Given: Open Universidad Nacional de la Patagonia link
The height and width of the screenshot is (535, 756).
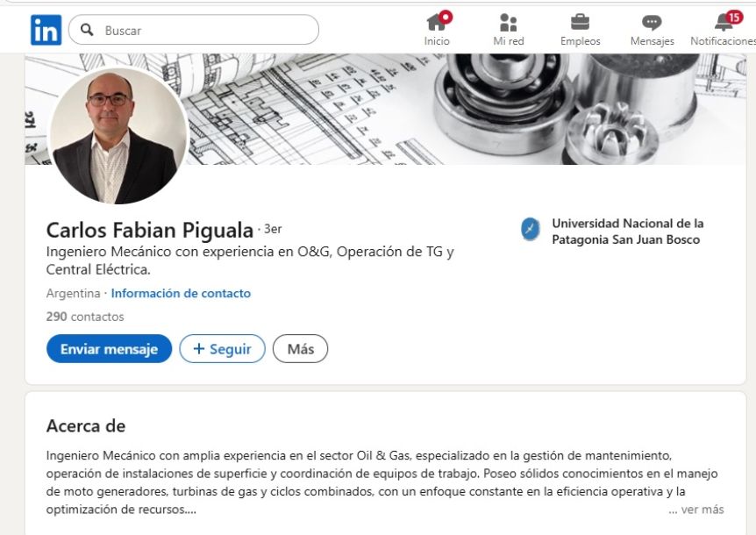Looking at the screenshot, I should click(x=627, y=232).
